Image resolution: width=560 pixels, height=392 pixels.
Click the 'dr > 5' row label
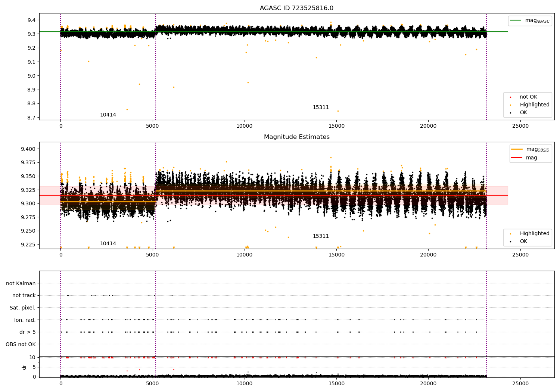coord(28,332)
